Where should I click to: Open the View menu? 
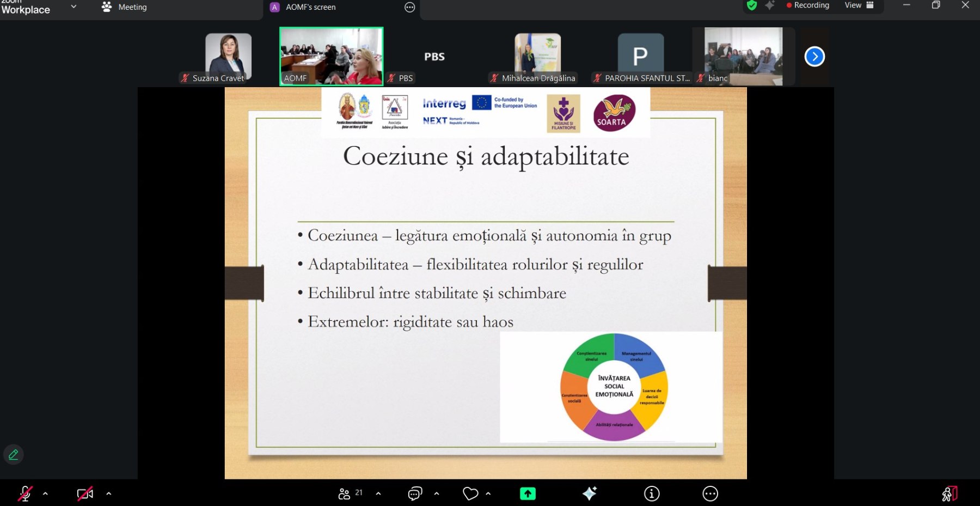pos(859,5)
